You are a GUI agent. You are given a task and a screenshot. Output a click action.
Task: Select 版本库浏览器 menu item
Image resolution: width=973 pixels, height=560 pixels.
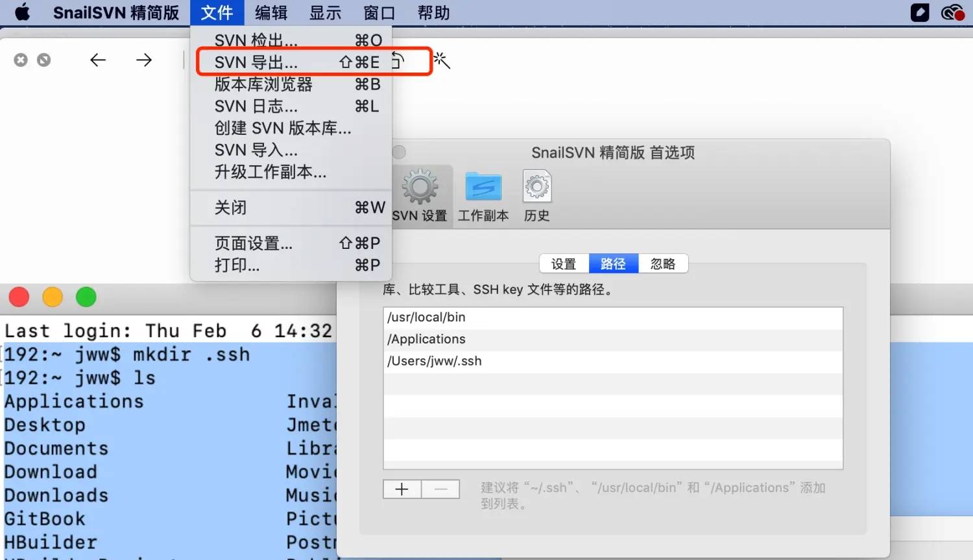tap(291, 84)
